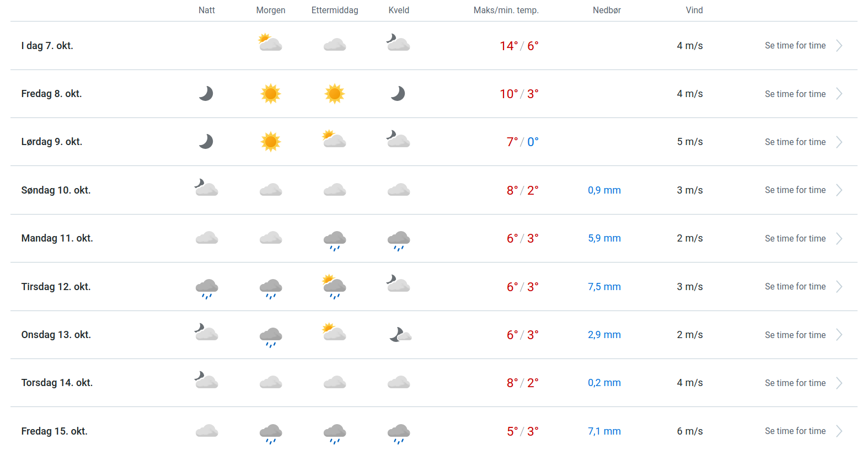Click the sun icon for Fredag 8. okt. afternoon
868x455 pixels.
pyautogui.click(x=335, y=94)
